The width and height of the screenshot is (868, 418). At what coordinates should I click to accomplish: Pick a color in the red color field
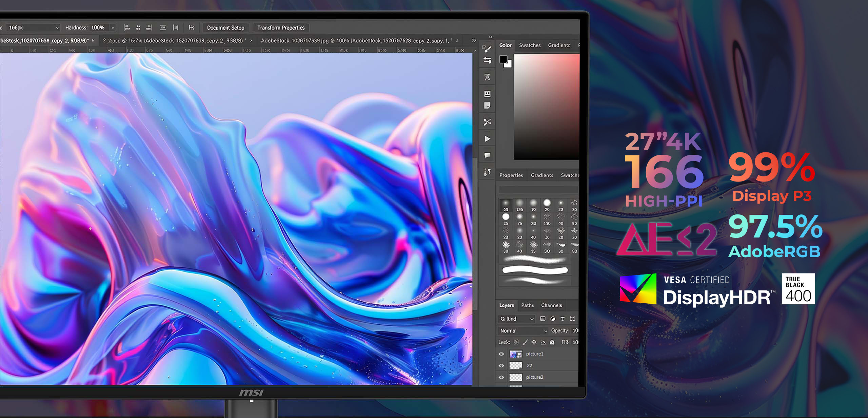[x=547, y=107]
